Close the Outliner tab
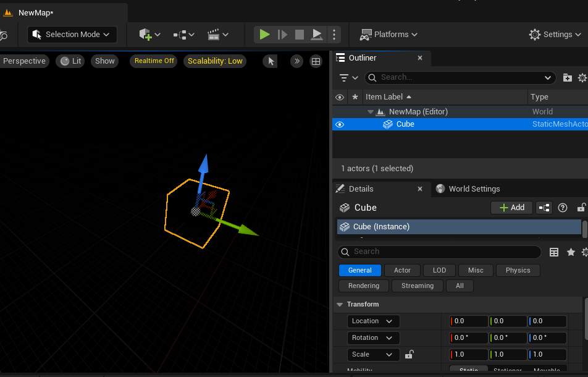 (x=420, y=57)
